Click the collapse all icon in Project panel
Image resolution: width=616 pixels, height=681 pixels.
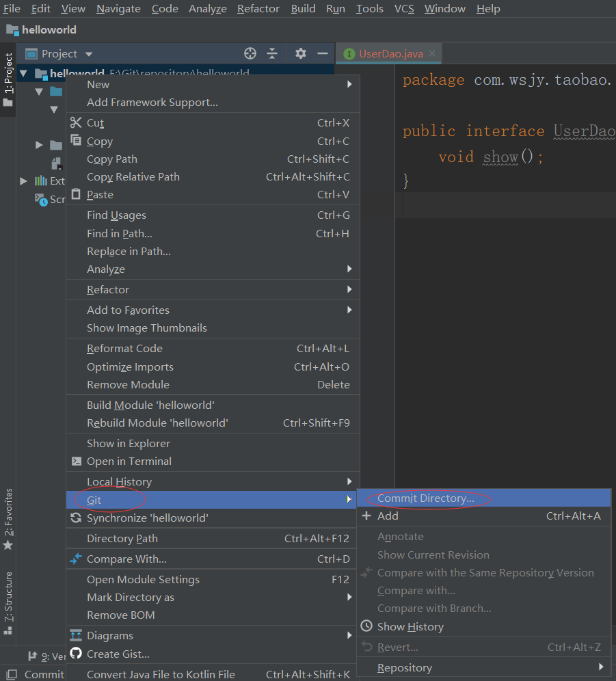(272, 53)
